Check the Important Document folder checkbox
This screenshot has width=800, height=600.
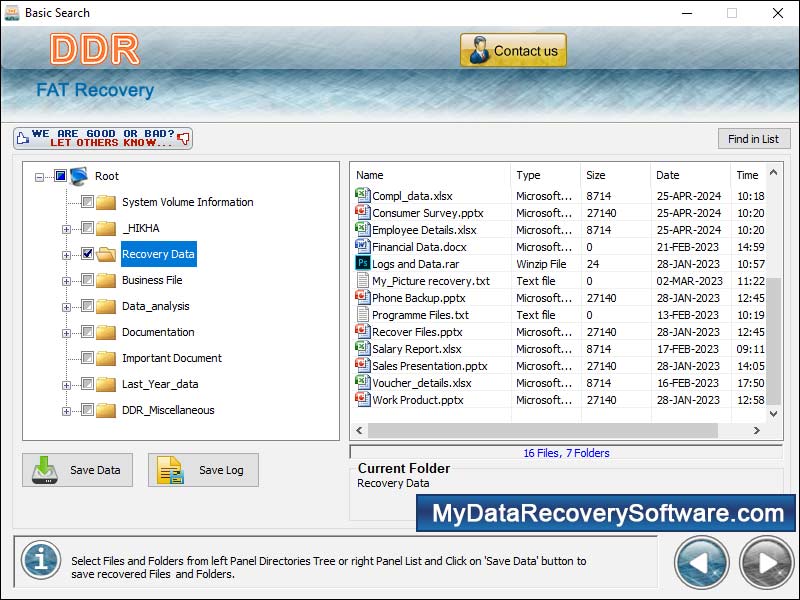pyautogui.click(x=88, y=358)
